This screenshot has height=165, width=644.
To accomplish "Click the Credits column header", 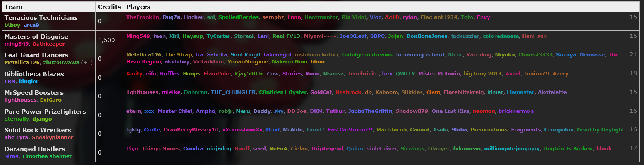I will (x=110, y=7).
